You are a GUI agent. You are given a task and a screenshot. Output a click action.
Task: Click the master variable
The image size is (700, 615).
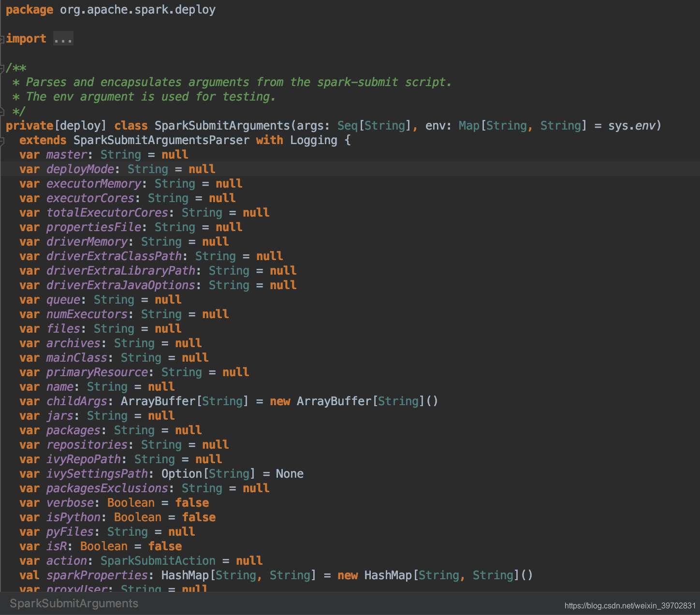coord(67,155)
